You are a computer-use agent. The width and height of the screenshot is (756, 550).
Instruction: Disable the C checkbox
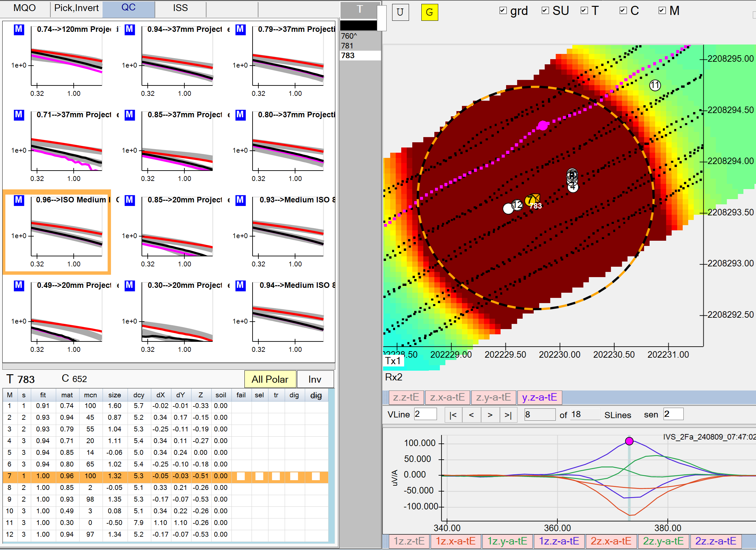pos(623,11)
